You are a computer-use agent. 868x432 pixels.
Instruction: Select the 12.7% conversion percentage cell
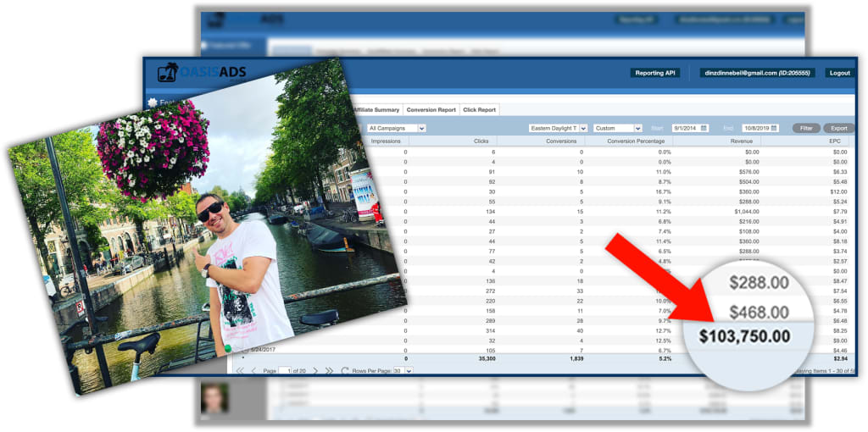point(663,331)
